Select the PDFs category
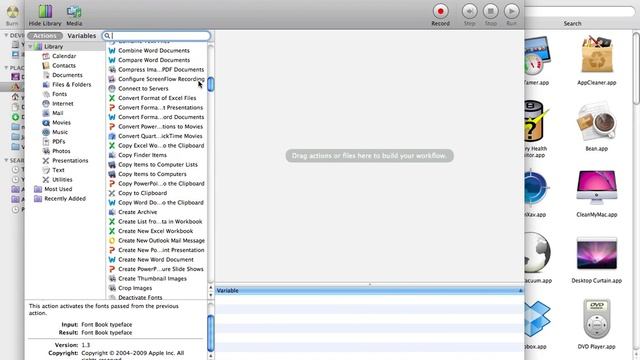The height and width of the screenshot is (360, 640). [58, 142]
